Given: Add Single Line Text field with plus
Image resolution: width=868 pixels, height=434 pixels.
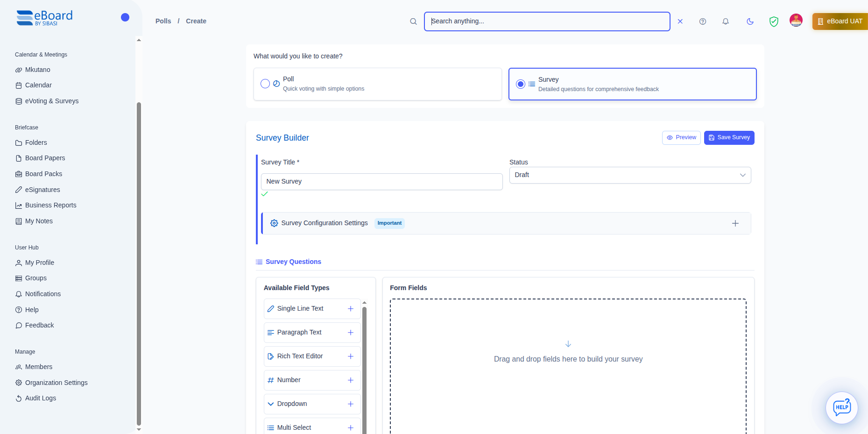Looking at the screenshot, I should click(350, 309).
